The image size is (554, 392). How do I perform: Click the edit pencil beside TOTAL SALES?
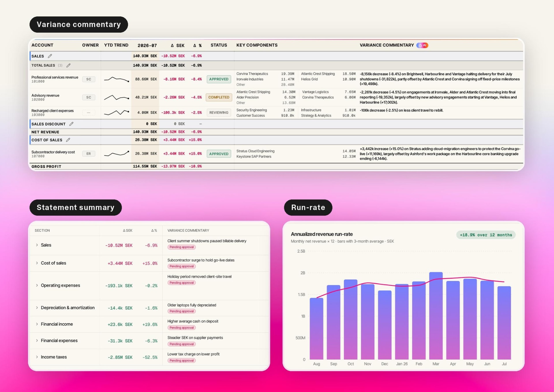(x=68, y=65)
